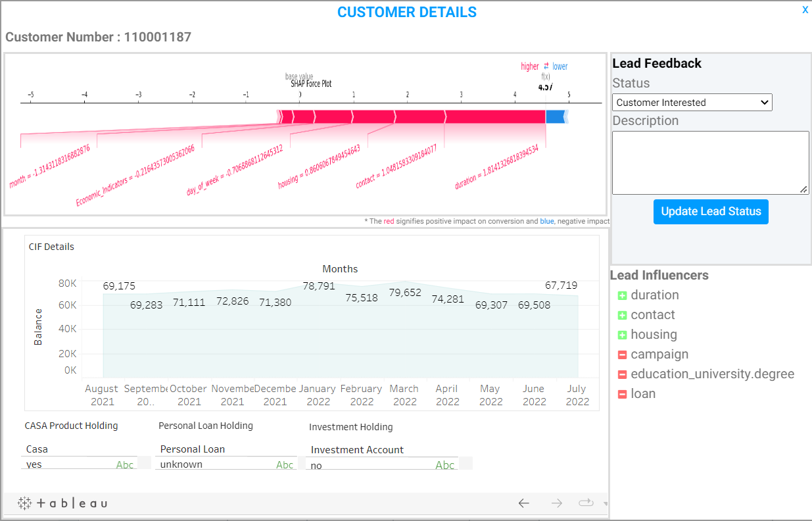
Task: Click inside the Description text box
Action: (x=709, y=161)
